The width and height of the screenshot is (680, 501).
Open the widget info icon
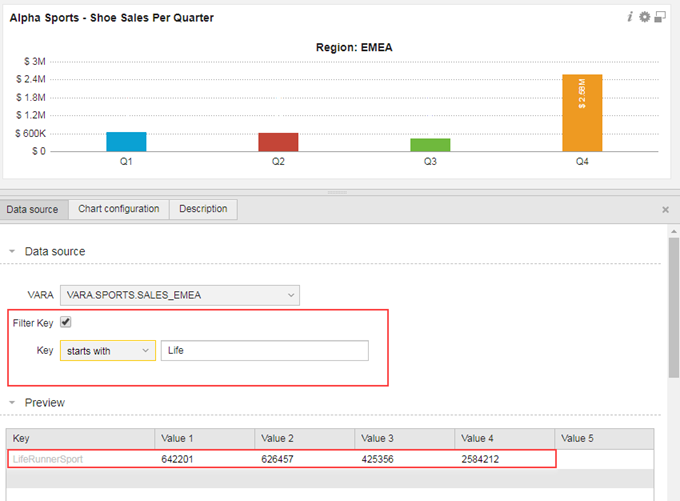point(630,17)
